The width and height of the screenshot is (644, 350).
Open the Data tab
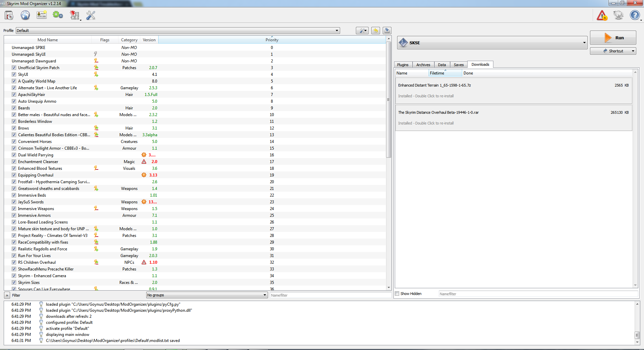[x=442, y=65]
